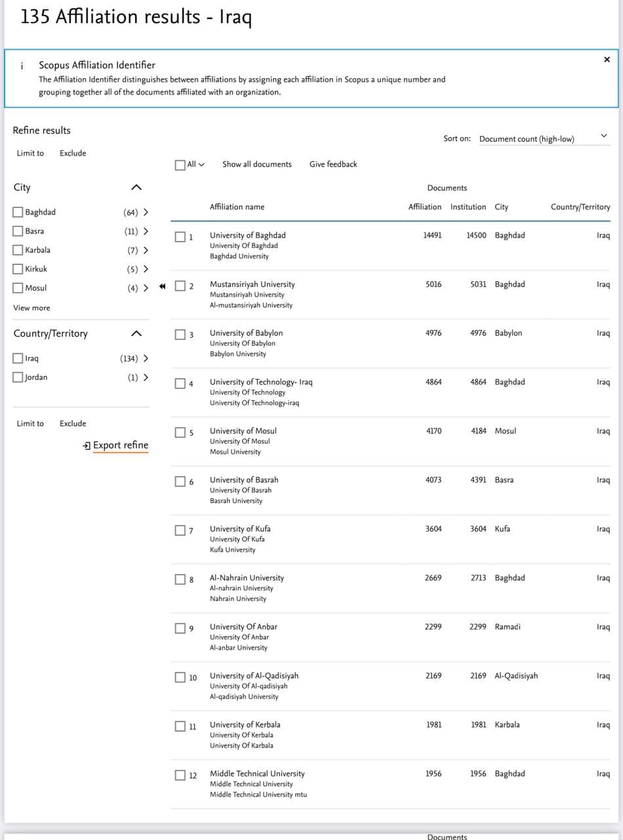Image resolution: width=623 pixels, height=840 pixels.
Task: Click Show all documents
Action: pyautogui.click(x=256, y=164)
